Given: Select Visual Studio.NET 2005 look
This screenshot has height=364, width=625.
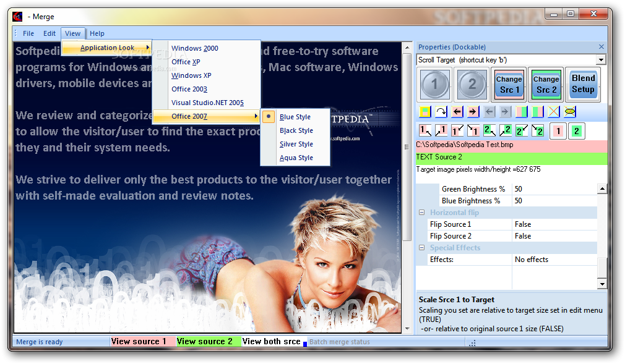Looking at the screenshot, I should (207, 103).
